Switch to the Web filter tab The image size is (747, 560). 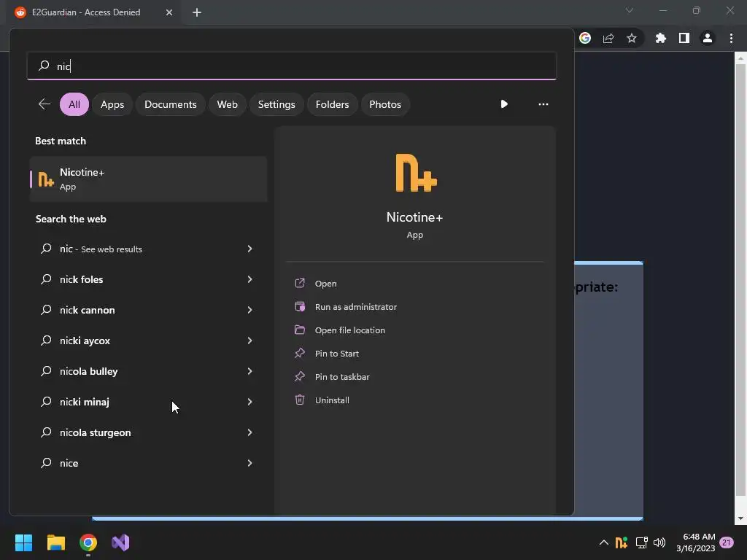[228, 104]
